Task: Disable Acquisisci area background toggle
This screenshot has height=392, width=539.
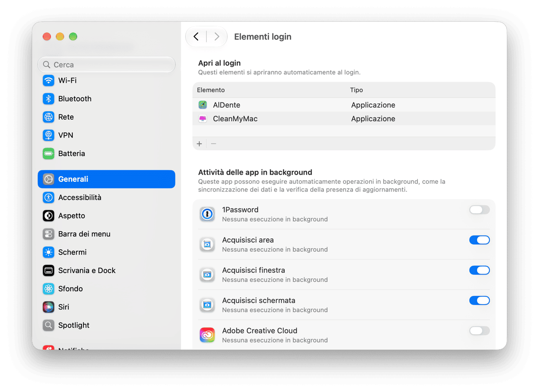Action: pos(480,240)
